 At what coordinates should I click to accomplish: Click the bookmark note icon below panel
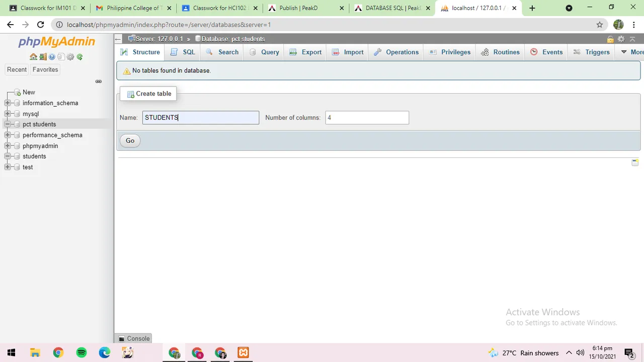tap(635, 162)
